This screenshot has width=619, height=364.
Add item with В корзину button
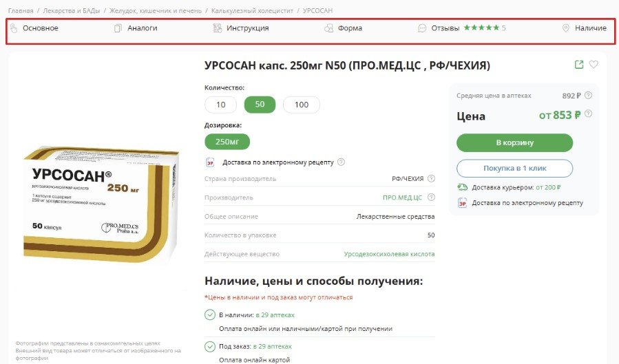click(515, 142)
